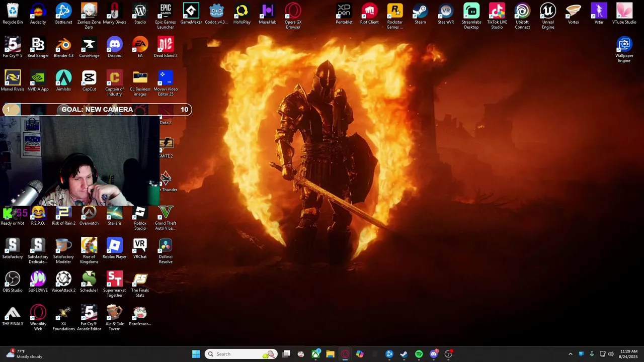The height and width of the screenshot is (362, 644).
Task: Open the Riot Client shortcut
Action: pyautogui.click(x=369, y=14)
